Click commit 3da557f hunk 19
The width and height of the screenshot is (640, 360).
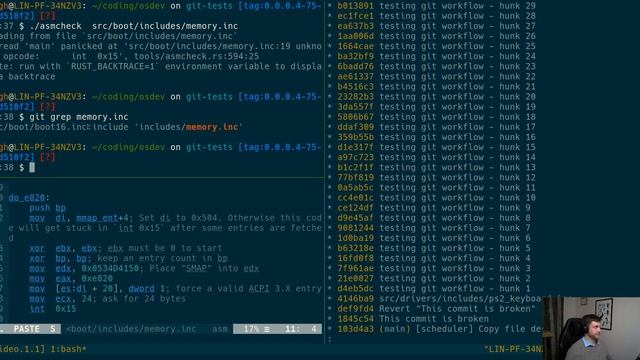tap(436, 107)
